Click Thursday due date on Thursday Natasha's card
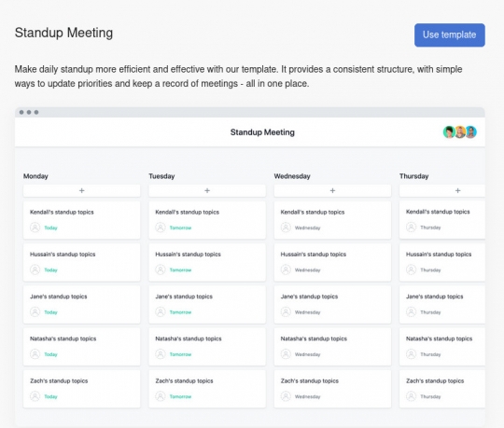The width and height of the screenshot is (504, 428). pyautogui.click(x=430, y=354)
